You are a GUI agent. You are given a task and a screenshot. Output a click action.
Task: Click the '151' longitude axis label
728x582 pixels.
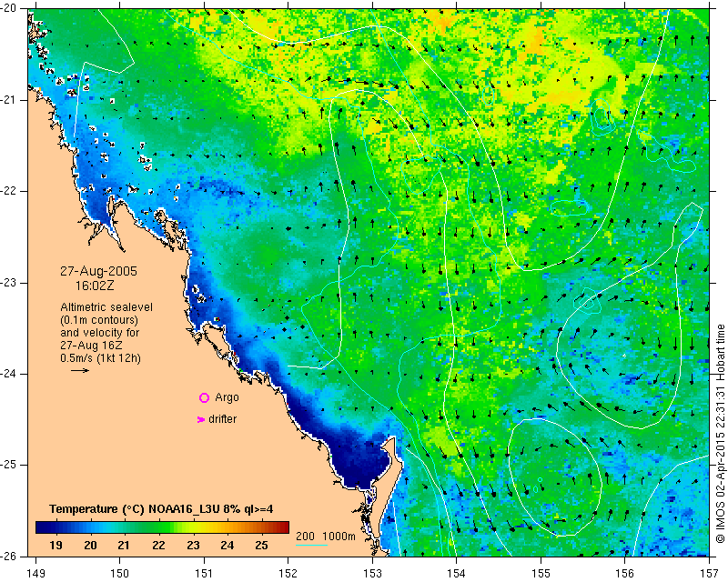tap(204, 574)
